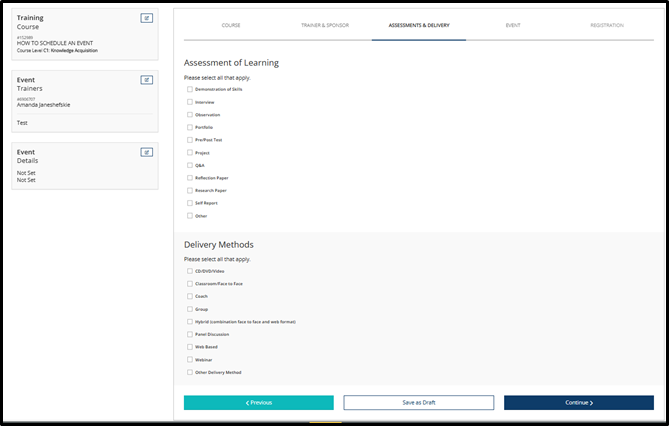The height and width of the screenshot is (426, 669).
Task: Click Save as Draft
Action: click(x=419, y=403)
